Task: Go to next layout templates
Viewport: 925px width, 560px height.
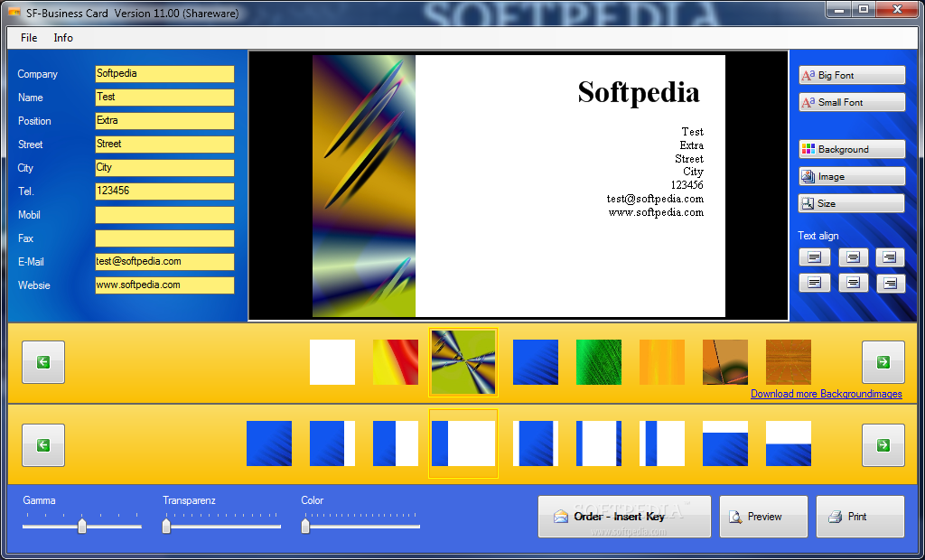Action: tap(883, 445)
